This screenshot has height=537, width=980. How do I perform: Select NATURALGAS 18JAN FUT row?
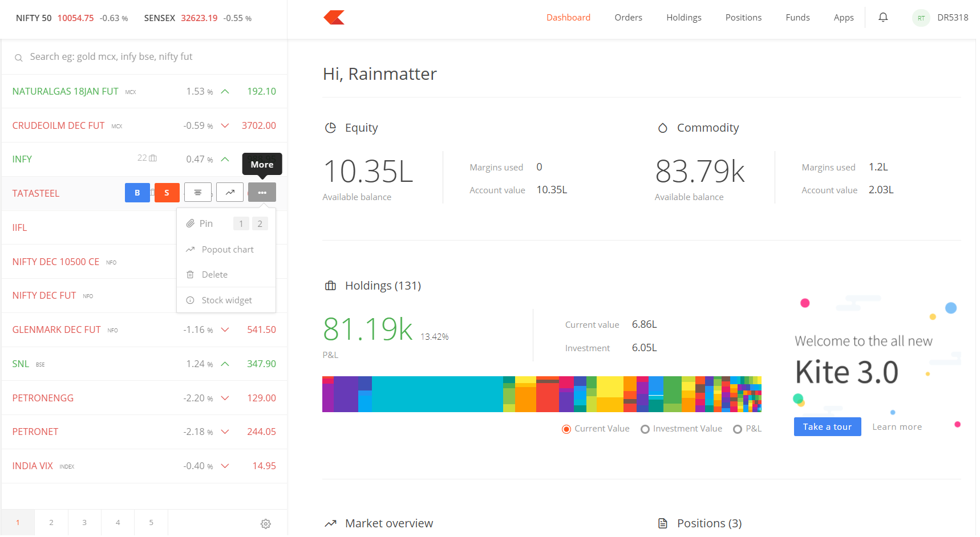[145, 92]
